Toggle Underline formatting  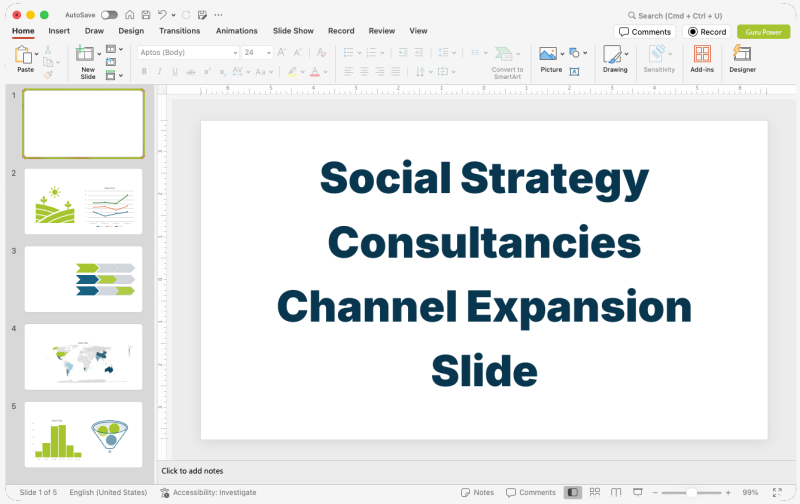click(x=175, y=71)
